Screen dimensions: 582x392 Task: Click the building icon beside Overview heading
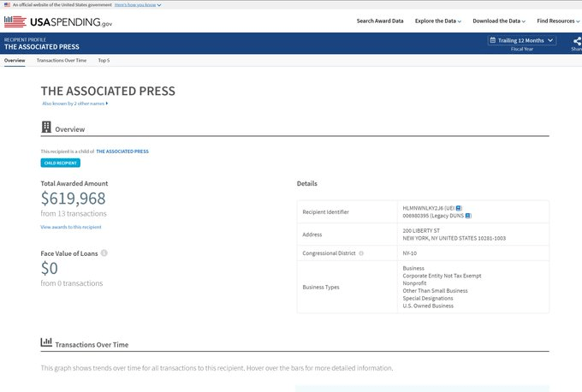pyautogui.click(x=46, y=128)
